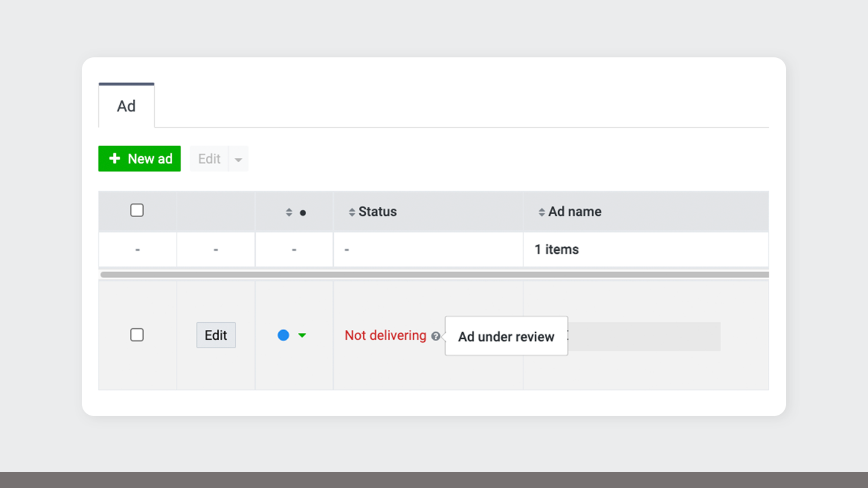868x488 pixels.
Task: Click the disabled toolbar Edit button
Action: point(209,159)
